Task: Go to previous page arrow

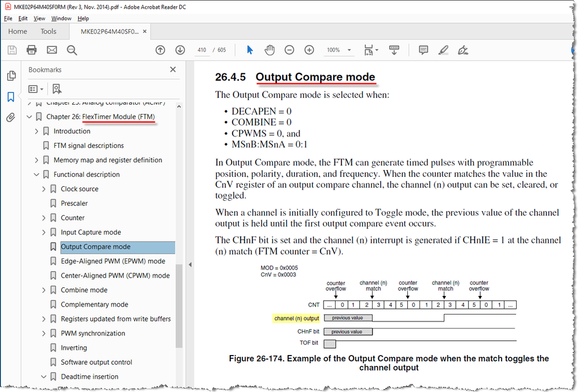Action: [x=160, y=50]
